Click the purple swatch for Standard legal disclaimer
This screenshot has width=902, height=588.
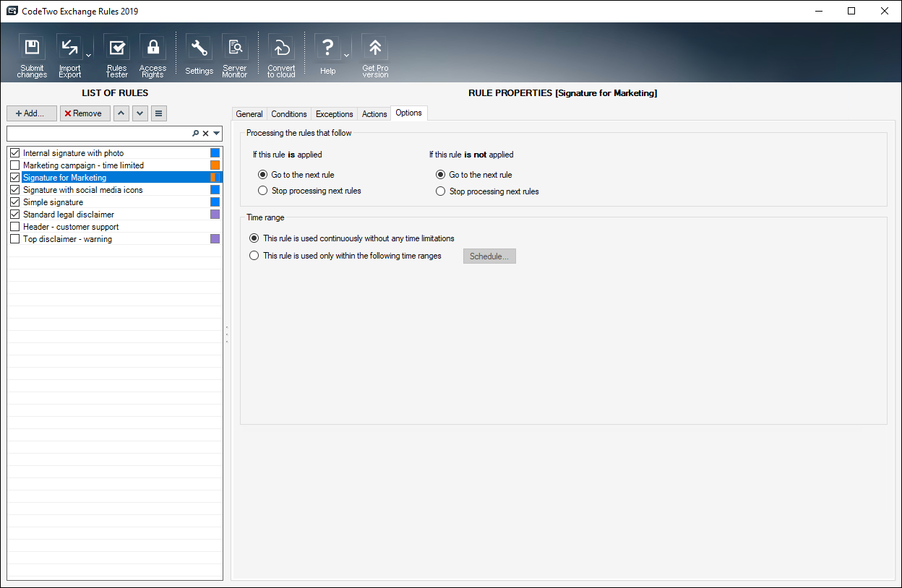click(x=215, y=215)
